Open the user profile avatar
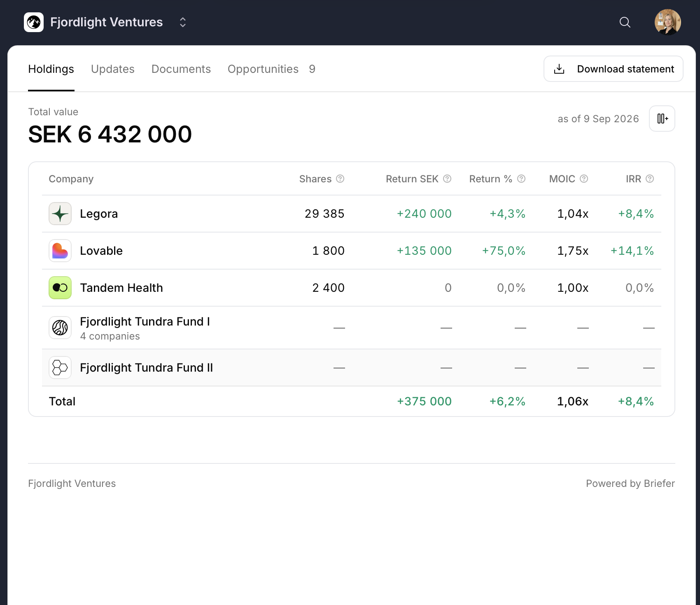700x605 pixels. pos(667,22)
